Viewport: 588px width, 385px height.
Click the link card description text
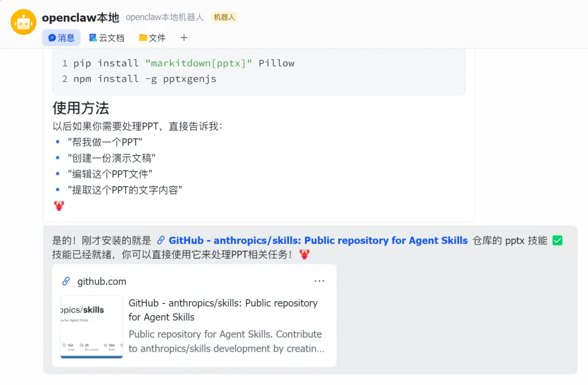[225, 341]
